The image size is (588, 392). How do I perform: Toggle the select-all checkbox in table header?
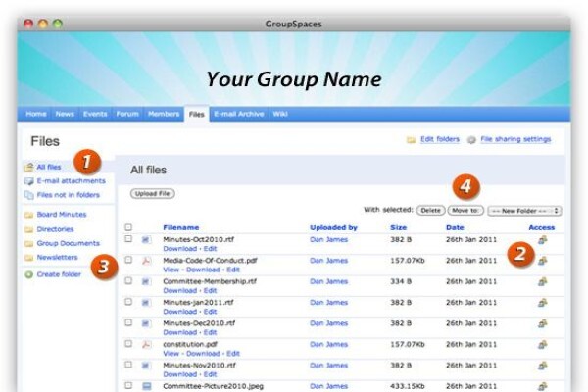(x=128, y=227)
